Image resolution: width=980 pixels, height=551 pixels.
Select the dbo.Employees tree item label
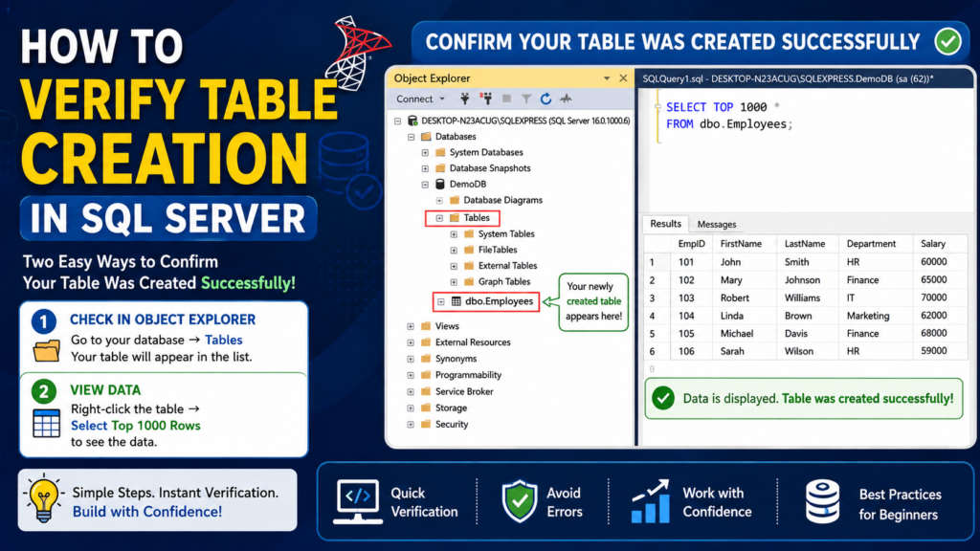(x=499, y=301)
